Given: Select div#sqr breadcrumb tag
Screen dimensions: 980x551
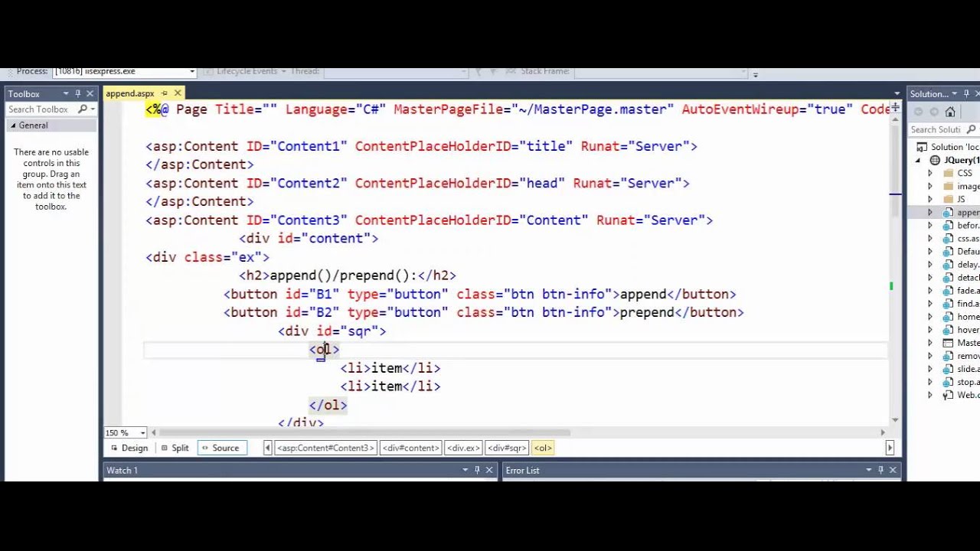Looking at the screenshot, I should [507, 448].
